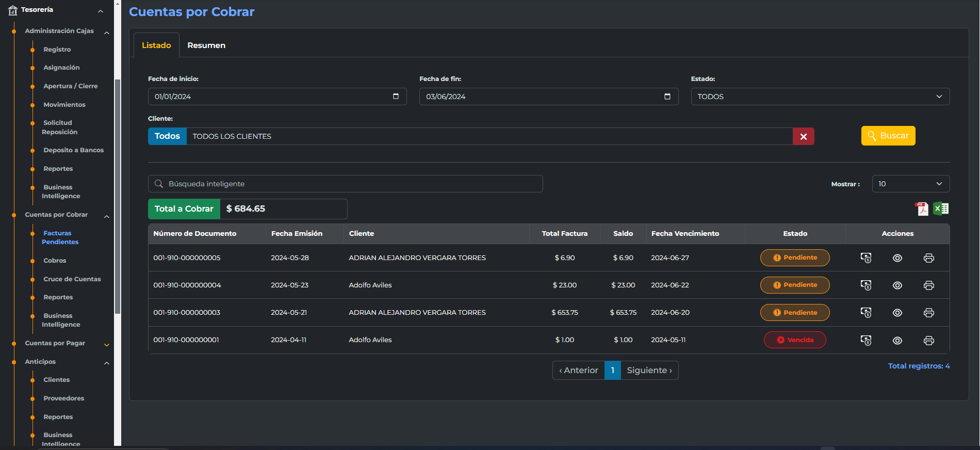
Task: Expand Cuentas por Pagar menu section
Action: (55, 343)
